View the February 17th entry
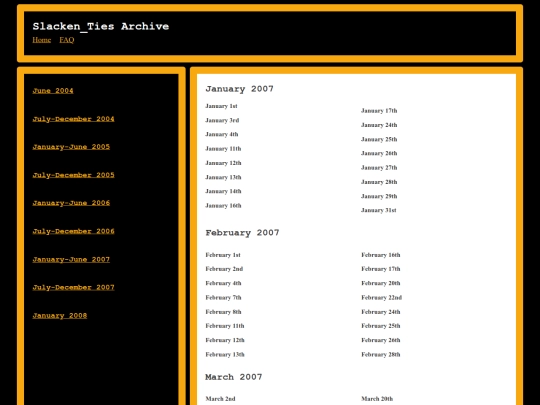540x405 pixels. [x=381, y=269]
